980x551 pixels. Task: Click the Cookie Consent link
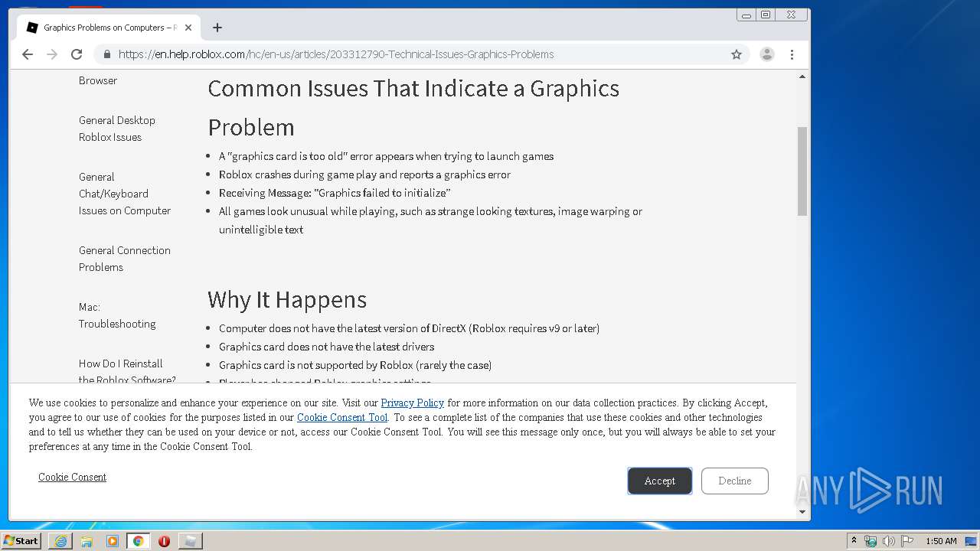tap(72, 477)
